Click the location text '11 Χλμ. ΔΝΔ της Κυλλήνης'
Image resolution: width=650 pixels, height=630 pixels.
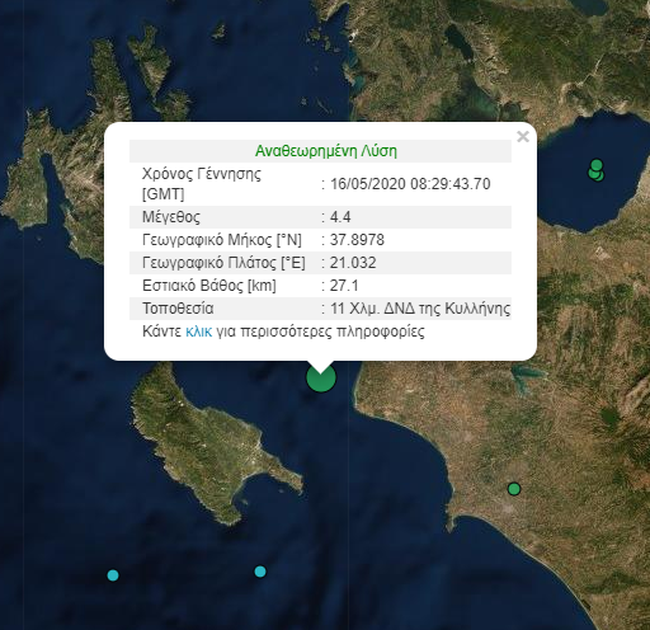point(420,308)
